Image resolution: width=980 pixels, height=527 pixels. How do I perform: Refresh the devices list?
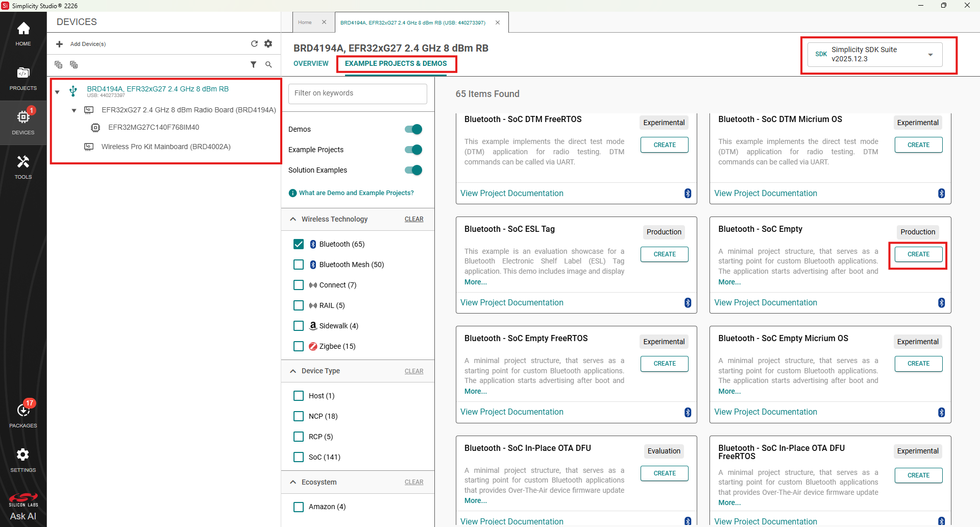254,43
